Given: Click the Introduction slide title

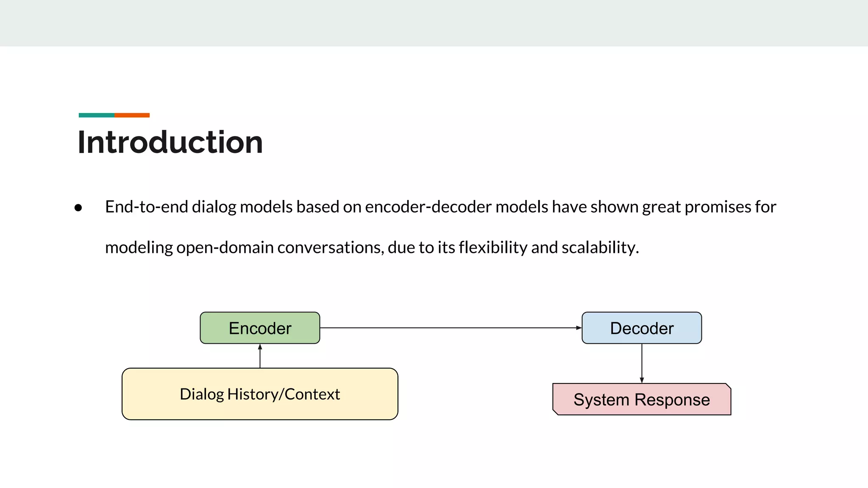Looking at the screenshot, I should (170, 142).
